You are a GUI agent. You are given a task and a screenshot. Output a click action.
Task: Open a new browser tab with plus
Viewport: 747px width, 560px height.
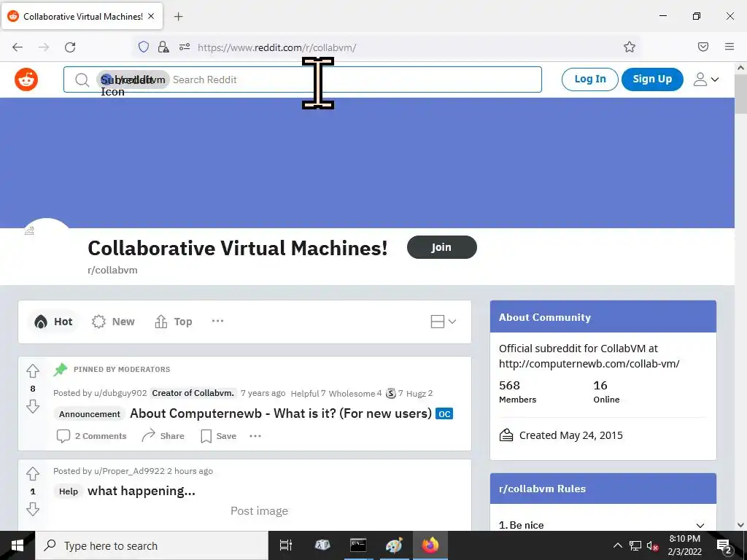(178, 17)
